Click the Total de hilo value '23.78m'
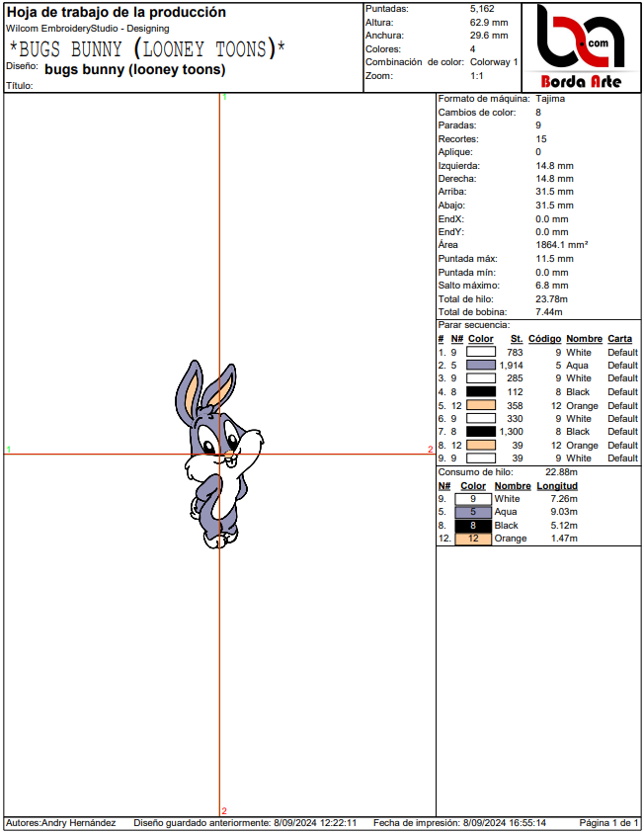The image size is (644, 833). pyautogui.click(x=551, y=299)
